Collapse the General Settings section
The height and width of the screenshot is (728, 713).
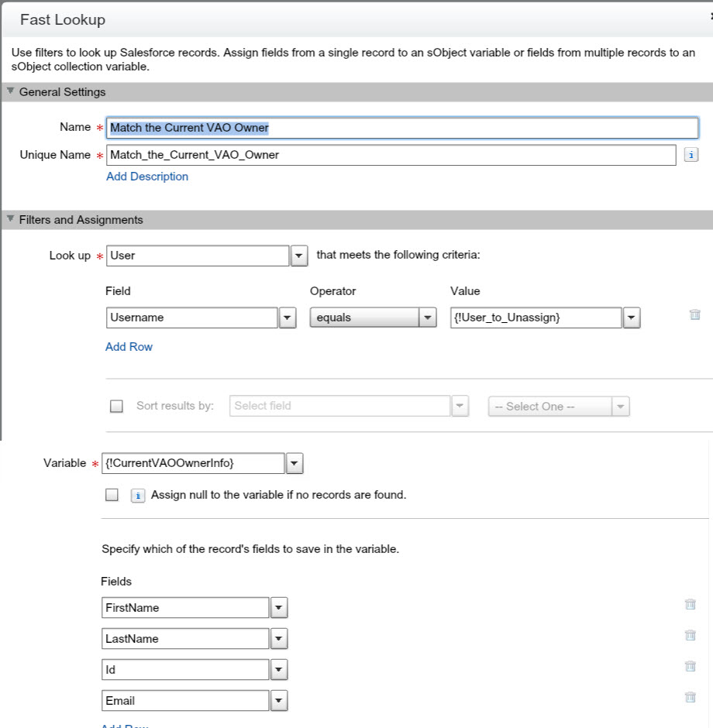coord(10,91)
